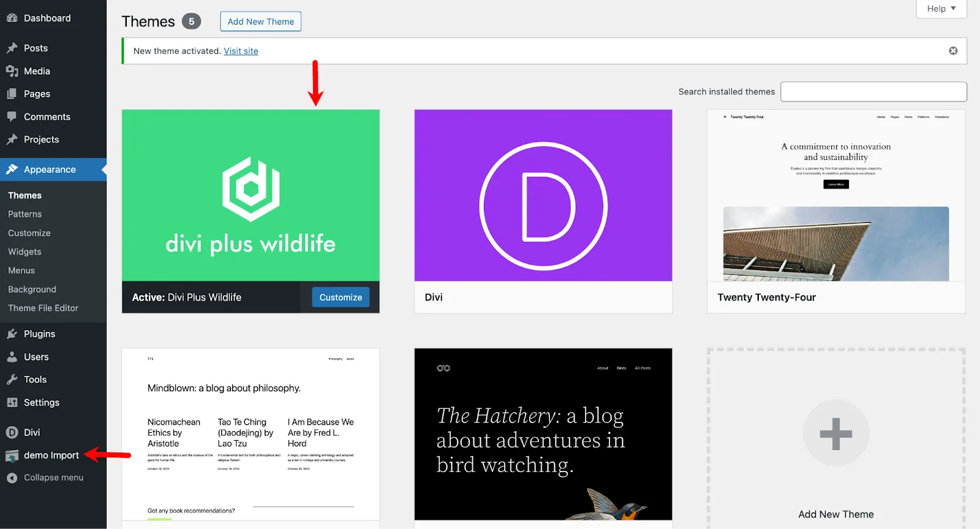Click the Add New Theme text in placeholder card
This screenshot has width=980, height=529.
836,514
